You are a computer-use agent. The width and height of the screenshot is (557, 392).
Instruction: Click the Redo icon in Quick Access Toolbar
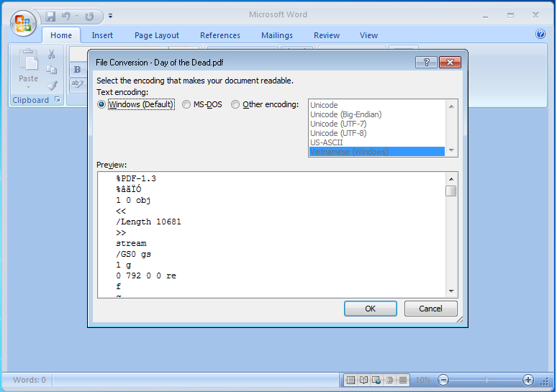[89, 16]
